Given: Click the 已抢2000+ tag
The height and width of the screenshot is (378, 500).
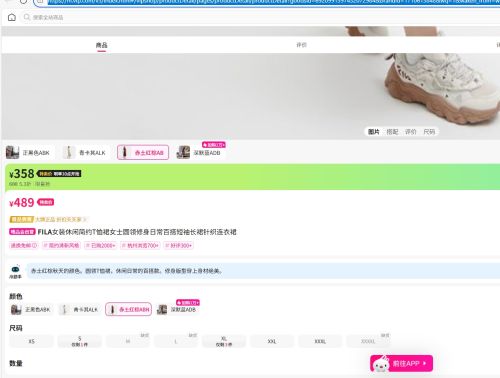Looking at the screenshot, I should tap(100, 246).
